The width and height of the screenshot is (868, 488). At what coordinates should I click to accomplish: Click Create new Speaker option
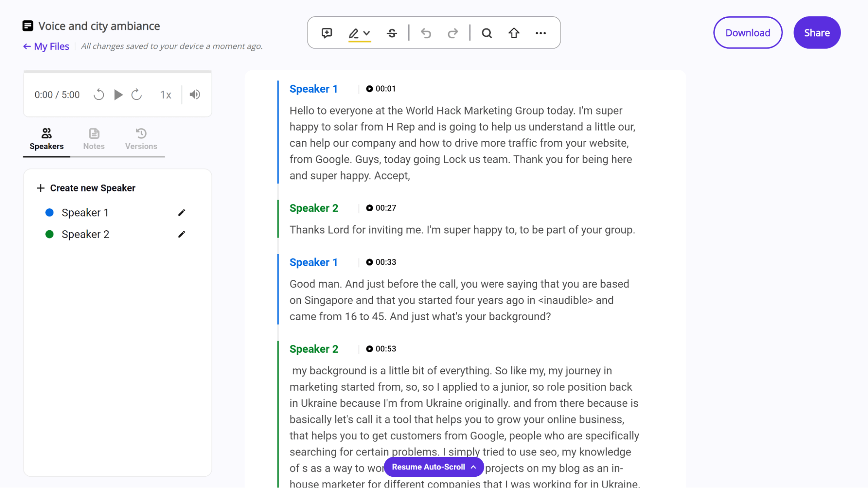[x=86, y=188]
